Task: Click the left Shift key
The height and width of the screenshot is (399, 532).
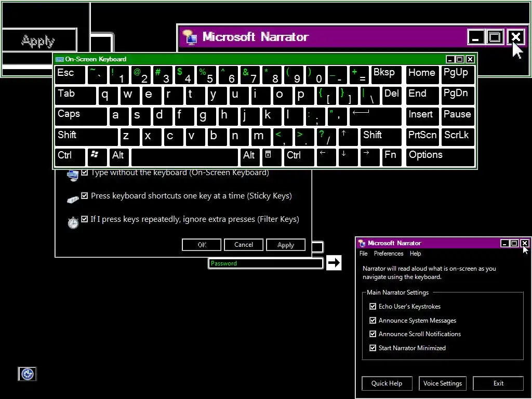Action: (x=86, y=137)
